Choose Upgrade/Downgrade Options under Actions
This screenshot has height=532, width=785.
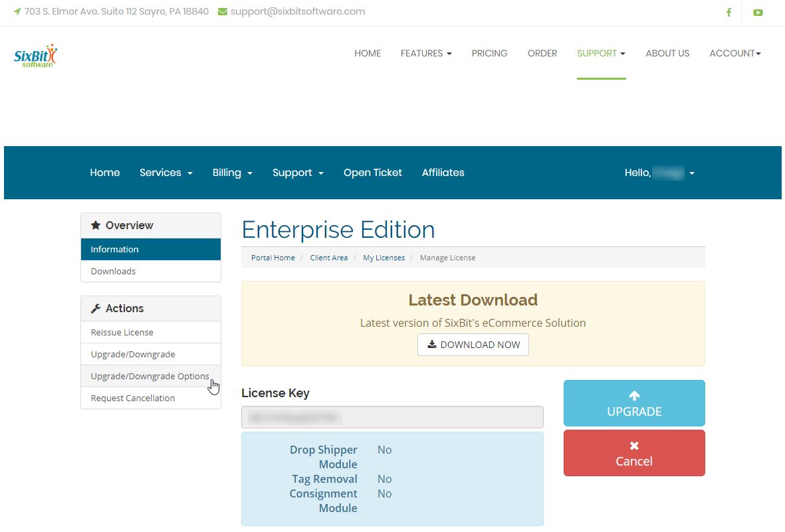[x=151, y=377]
